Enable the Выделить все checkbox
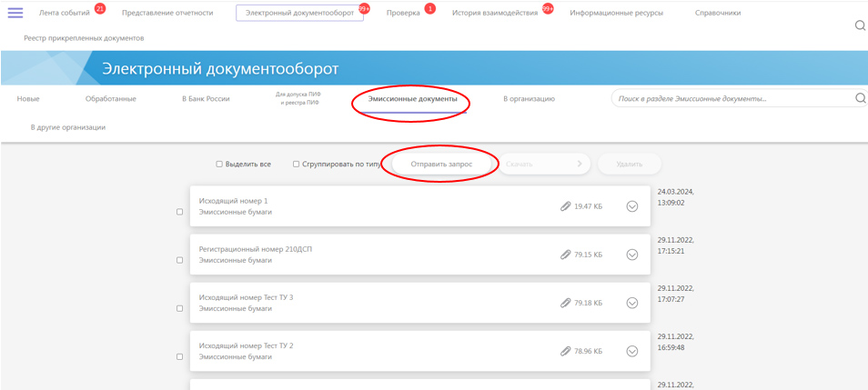 pos(219,165)
